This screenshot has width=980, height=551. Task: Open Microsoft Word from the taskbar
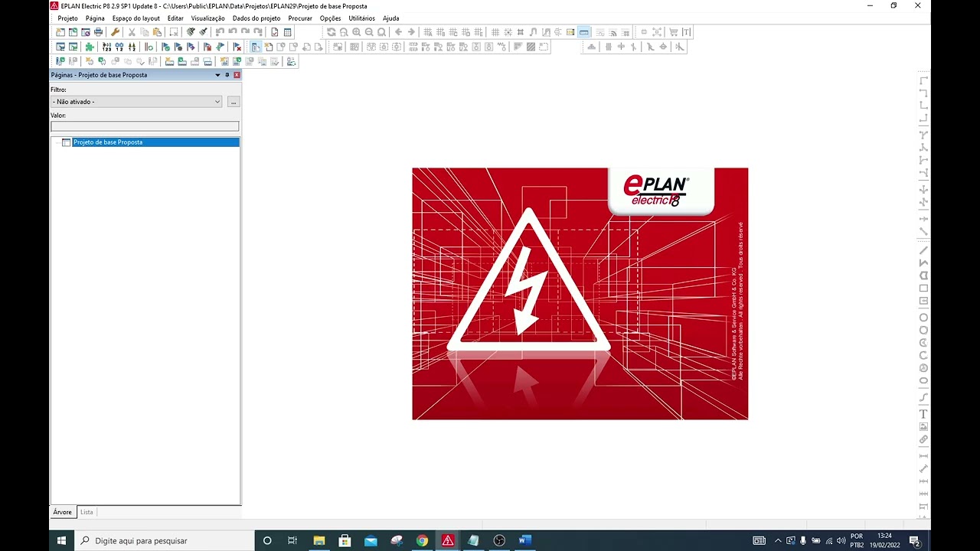(x=524, y=540)
